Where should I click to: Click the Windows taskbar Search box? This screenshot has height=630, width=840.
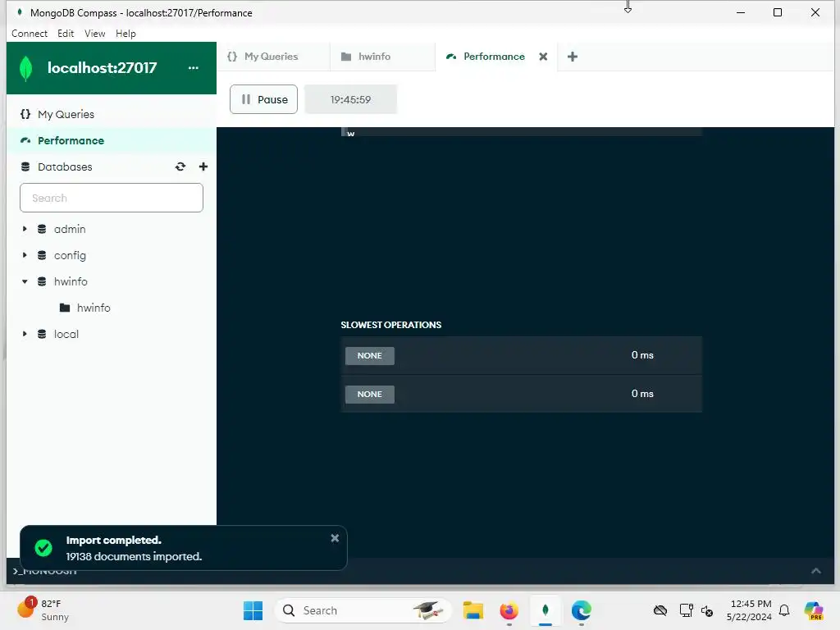[x=363, y=610]
